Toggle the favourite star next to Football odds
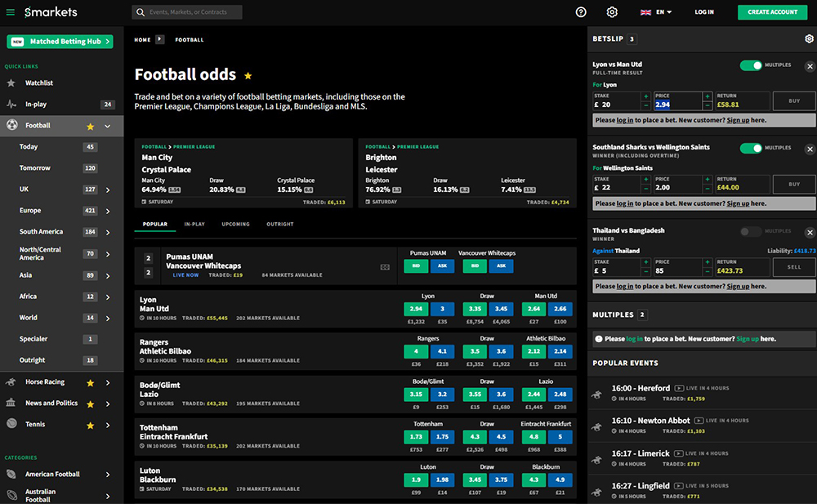Viewport: 817px width, 504px height. pyautogui.click(x=248, y=76)
